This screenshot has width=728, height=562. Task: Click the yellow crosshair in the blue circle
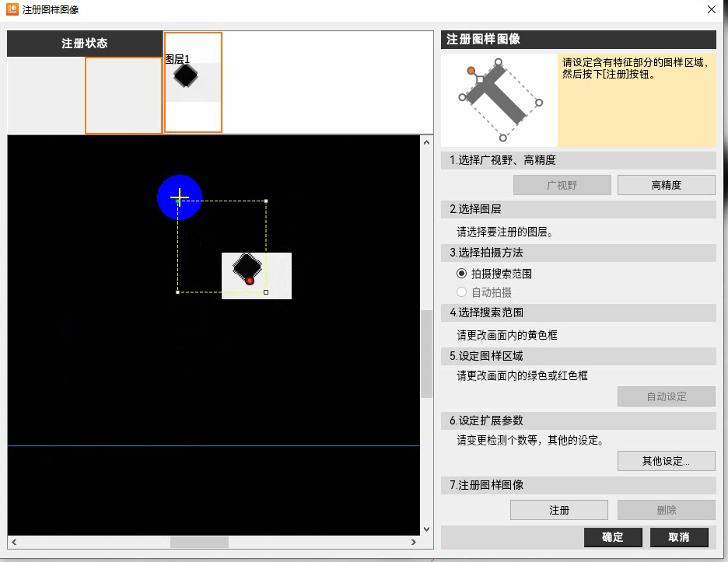pyautogui.click(x=179, y=197)
